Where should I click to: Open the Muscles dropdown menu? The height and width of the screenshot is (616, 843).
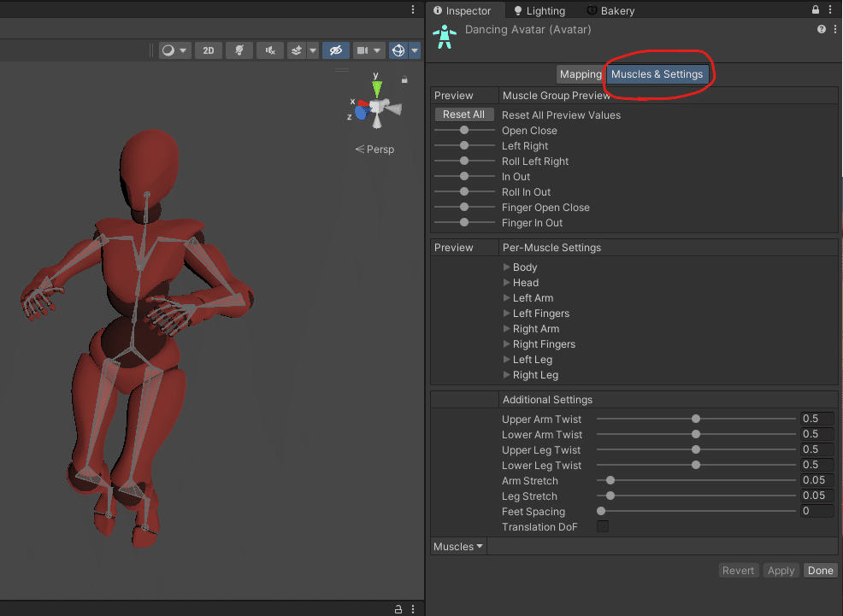click(x=457, y=545)
